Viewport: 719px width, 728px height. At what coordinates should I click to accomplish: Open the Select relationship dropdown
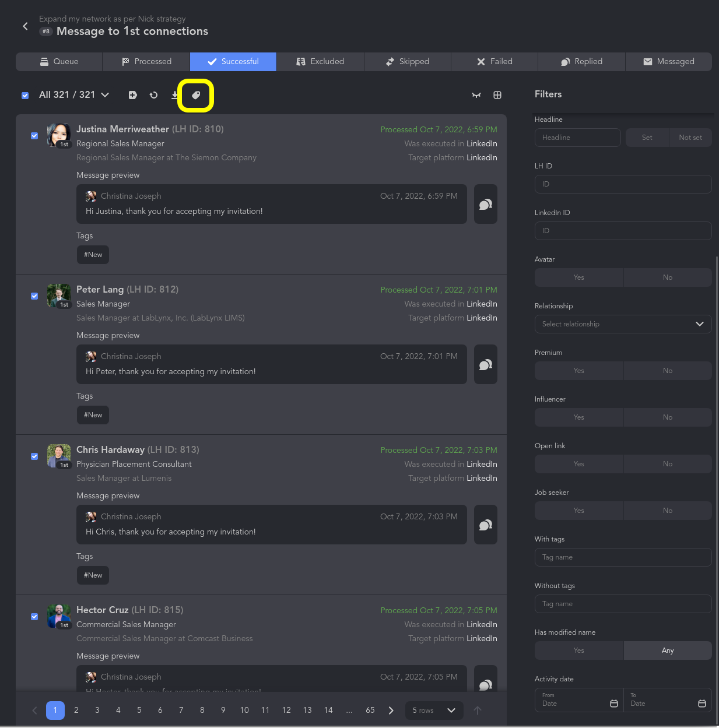tap(623, 324)
